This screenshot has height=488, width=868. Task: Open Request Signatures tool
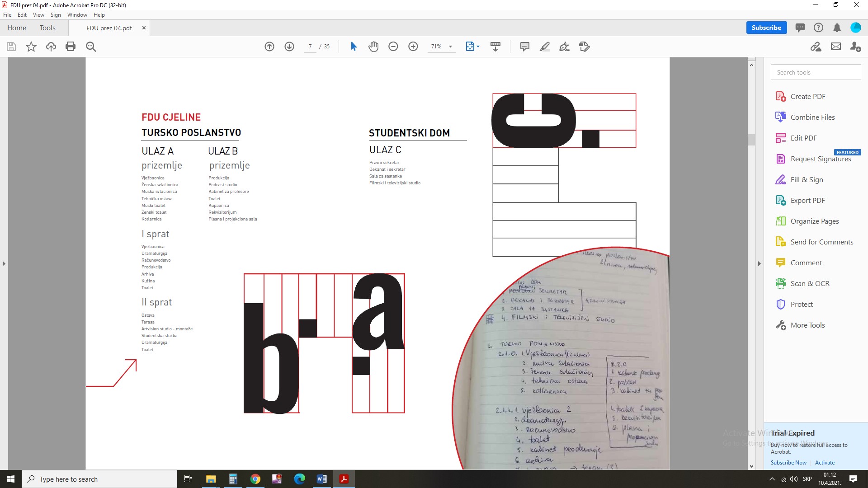click(821, 159)
